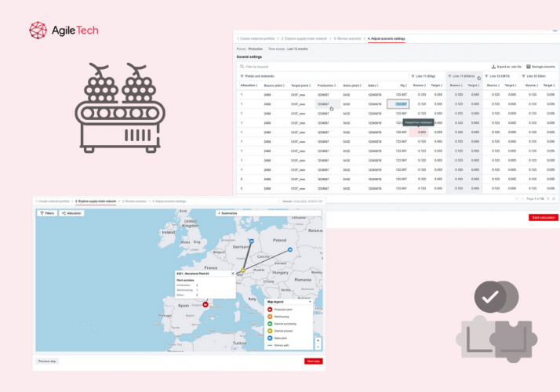
Task: Collapse the Map legend dropdown
Action: click(311, 302)
